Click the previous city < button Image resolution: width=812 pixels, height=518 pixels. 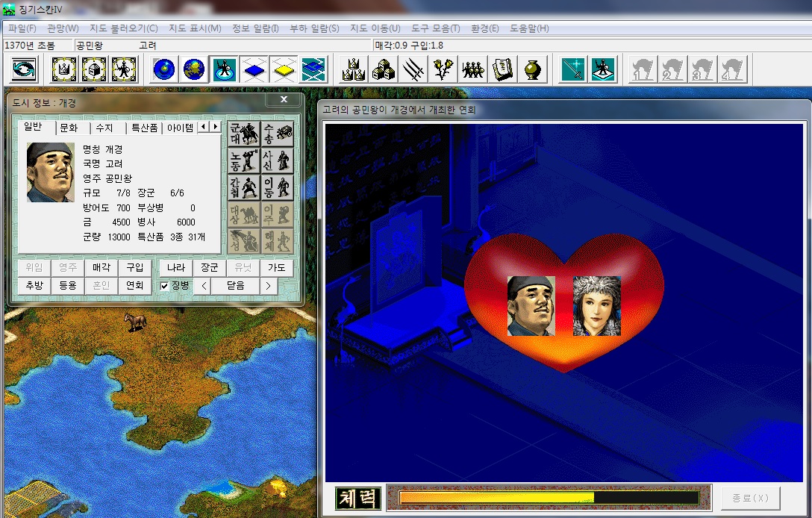(204, 286)
